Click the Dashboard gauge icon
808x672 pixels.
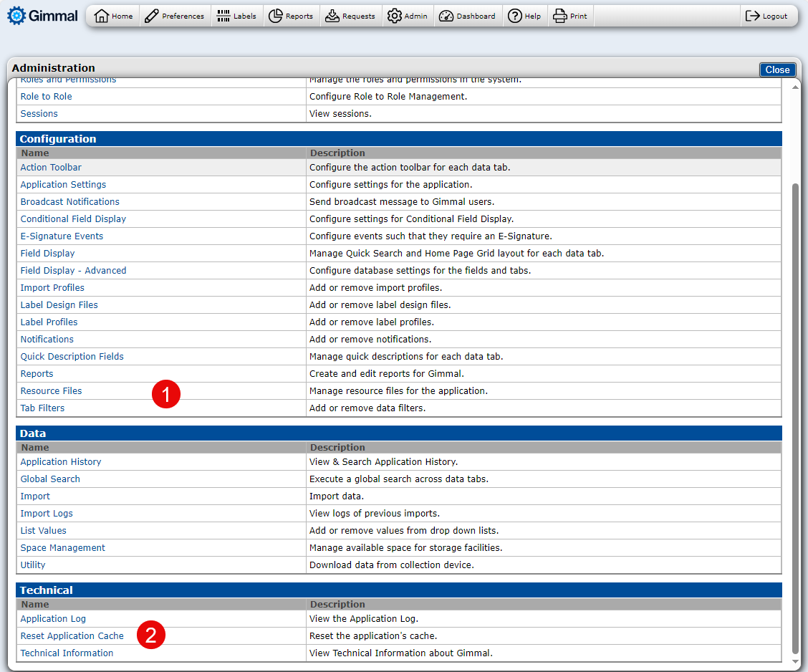pos(446,16)
